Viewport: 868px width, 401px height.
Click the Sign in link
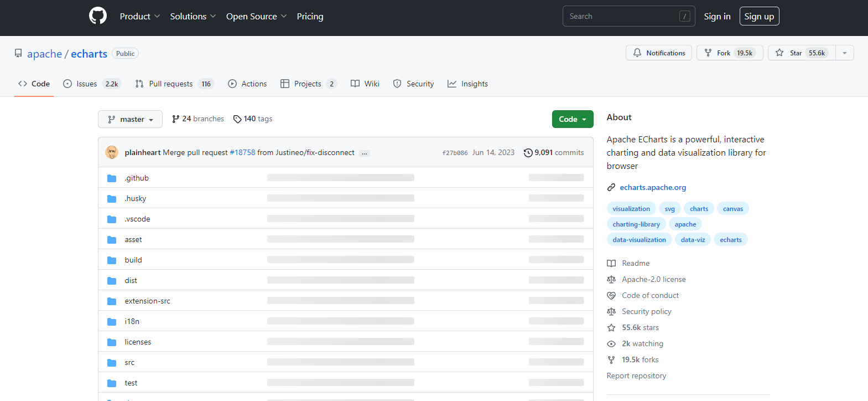(x=718, y=16)
